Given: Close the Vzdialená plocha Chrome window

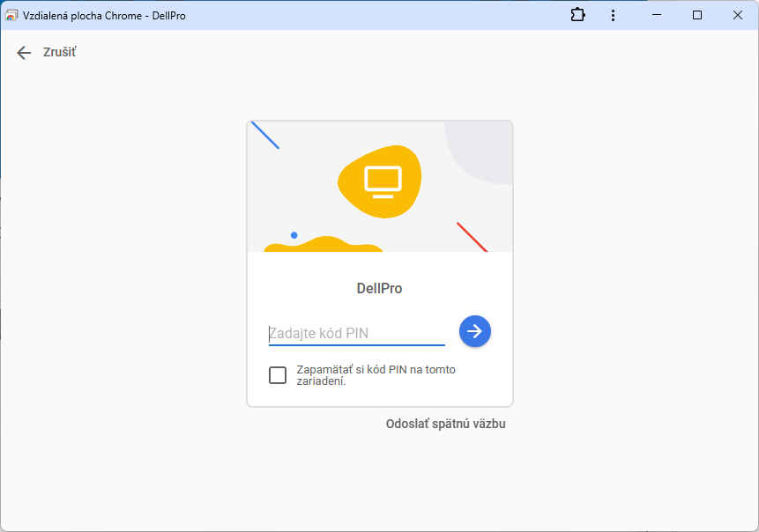Looking at the screenshot, I should pos(738,15).
